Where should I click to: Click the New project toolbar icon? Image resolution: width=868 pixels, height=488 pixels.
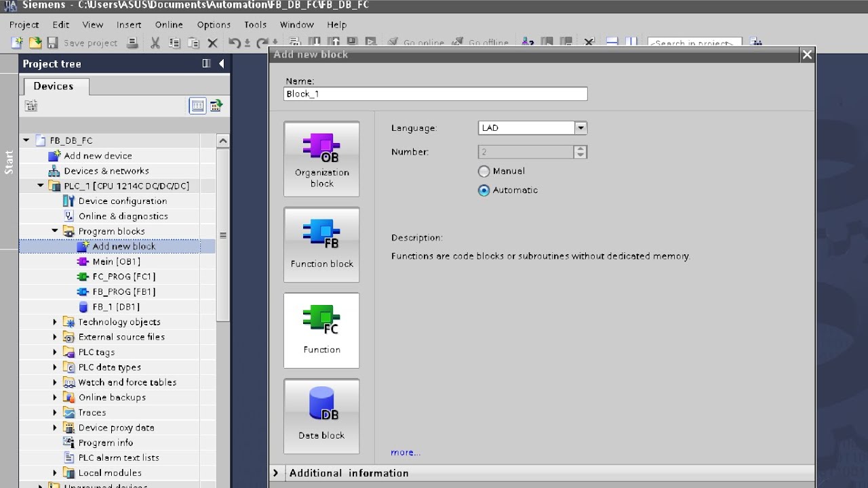pos(17,43)
